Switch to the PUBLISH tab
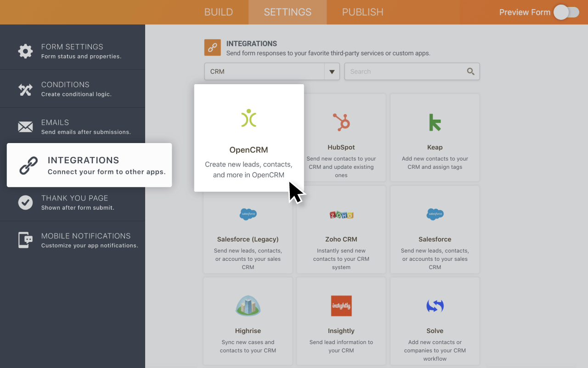This screenshot has height=368, width=588. [363, 12]
